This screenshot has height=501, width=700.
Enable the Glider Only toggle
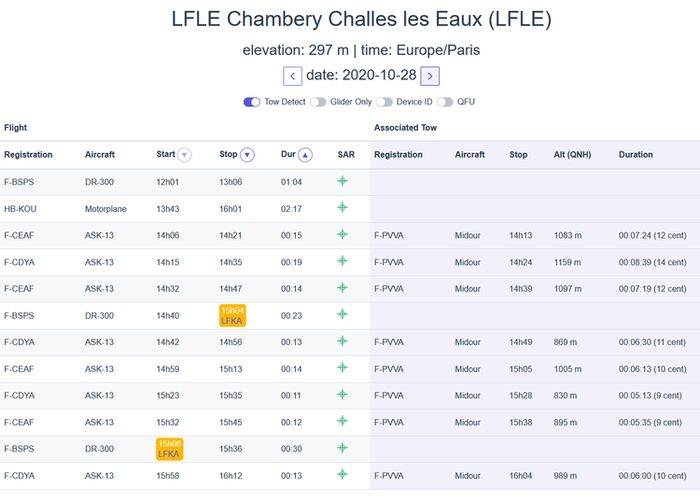point(318,102)
